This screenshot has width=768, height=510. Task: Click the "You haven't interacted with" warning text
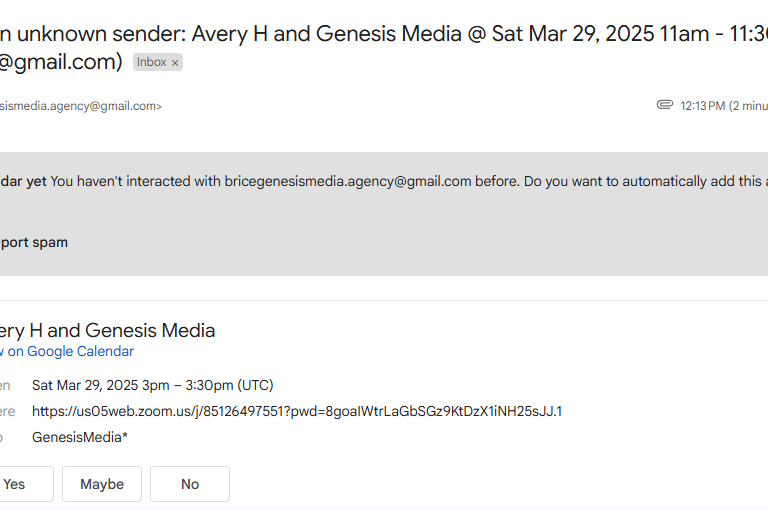tap(136, 181)
